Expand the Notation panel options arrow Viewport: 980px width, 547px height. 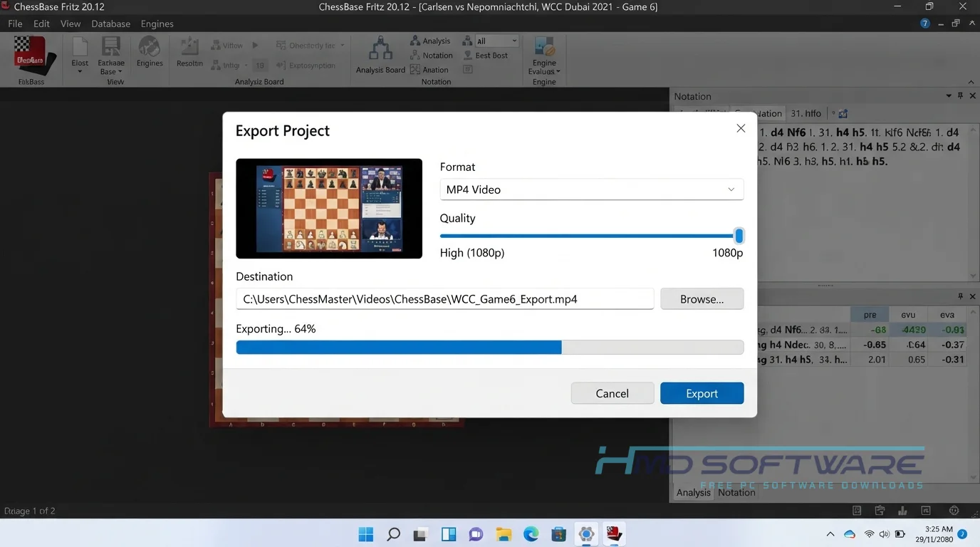tap(949, 96)
